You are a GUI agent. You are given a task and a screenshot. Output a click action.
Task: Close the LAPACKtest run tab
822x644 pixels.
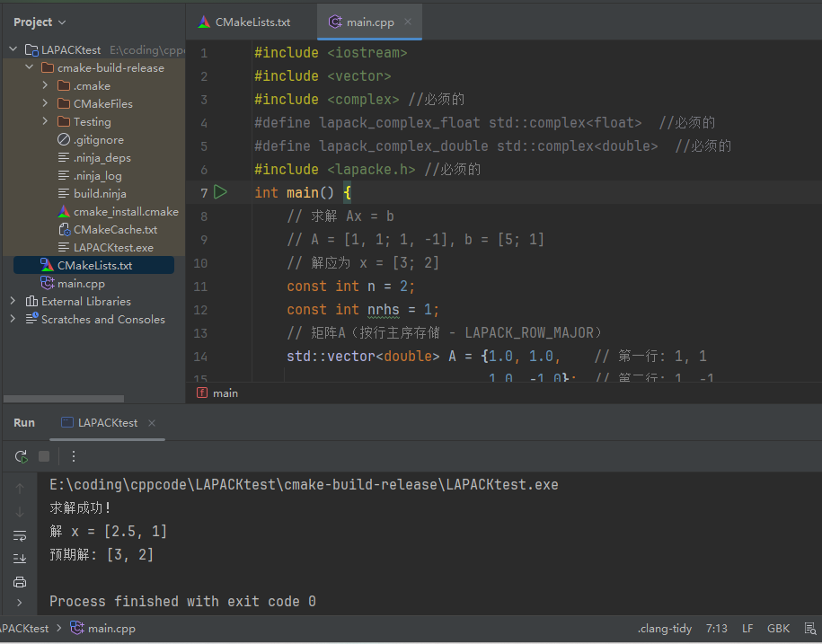(x=152, y=423)
